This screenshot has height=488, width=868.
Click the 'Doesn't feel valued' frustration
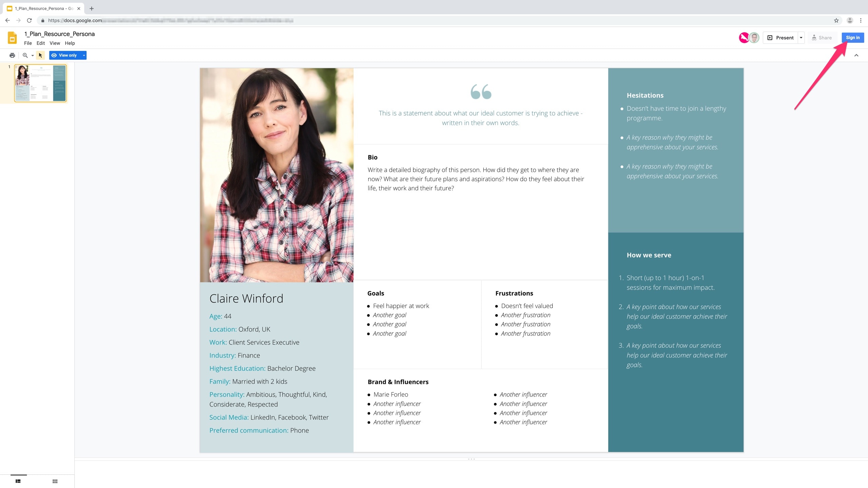[527, 306]
